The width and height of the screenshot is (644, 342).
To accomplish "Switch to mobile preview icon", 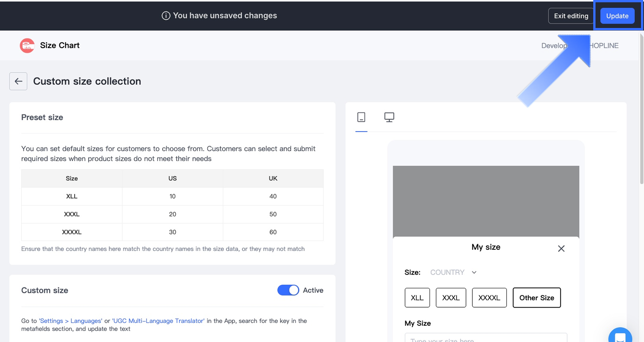I will click(x=361, y=117).
